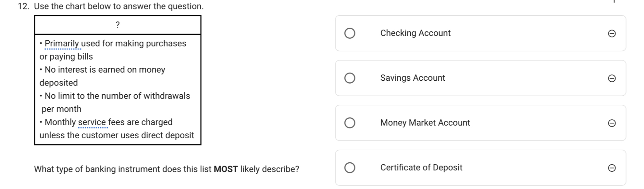This screenshot has height=189, width=644.
Task: Click the 'No limit to the number' bullet
Action: pos(117,96)
